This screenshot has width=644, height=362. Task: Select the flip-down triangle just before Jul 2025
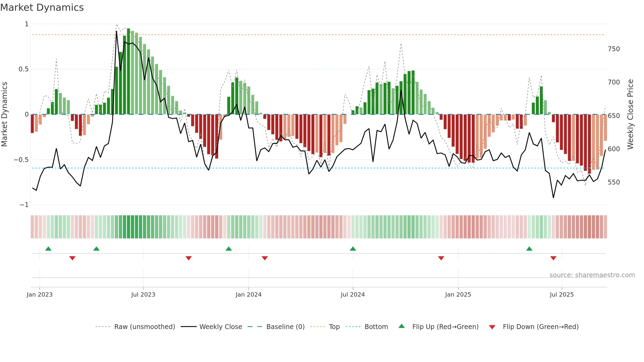(x=553, y=258)
